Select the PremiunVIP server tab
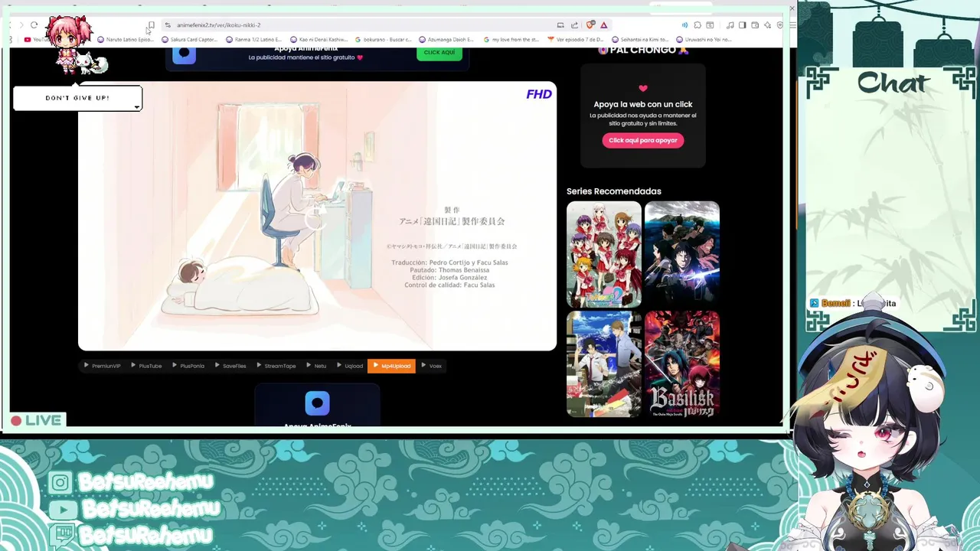The height and width of the screenshot is (551, 980). tap(103, 366)
